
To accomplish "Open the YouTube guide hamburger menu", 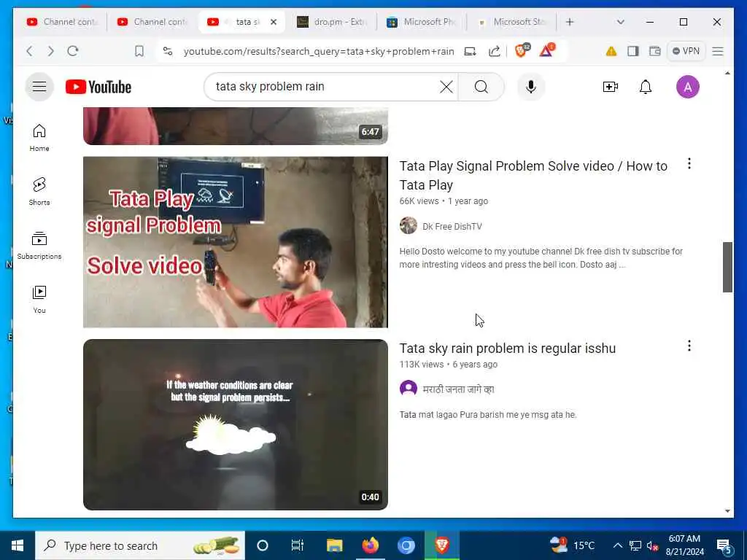I will point(39,87).
